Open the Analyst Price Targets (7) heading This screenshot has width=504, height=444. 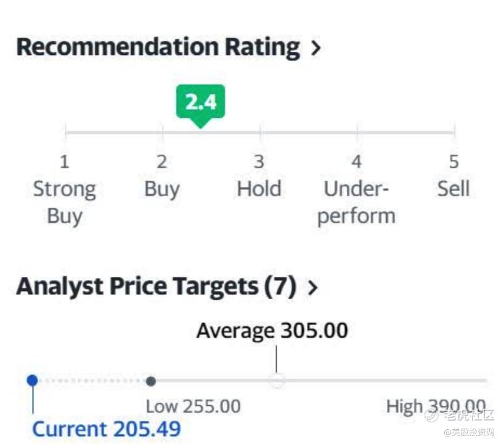(156, 287)
